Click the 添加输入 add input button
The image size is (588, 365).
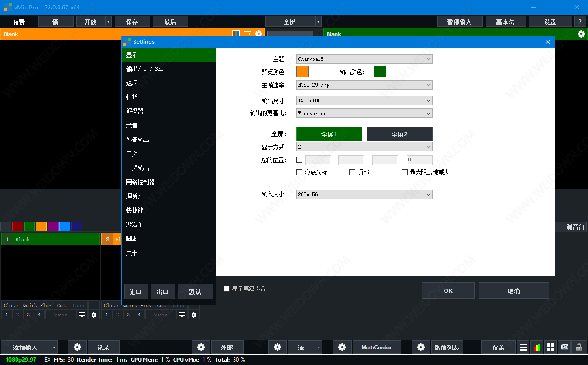(25, 348)
